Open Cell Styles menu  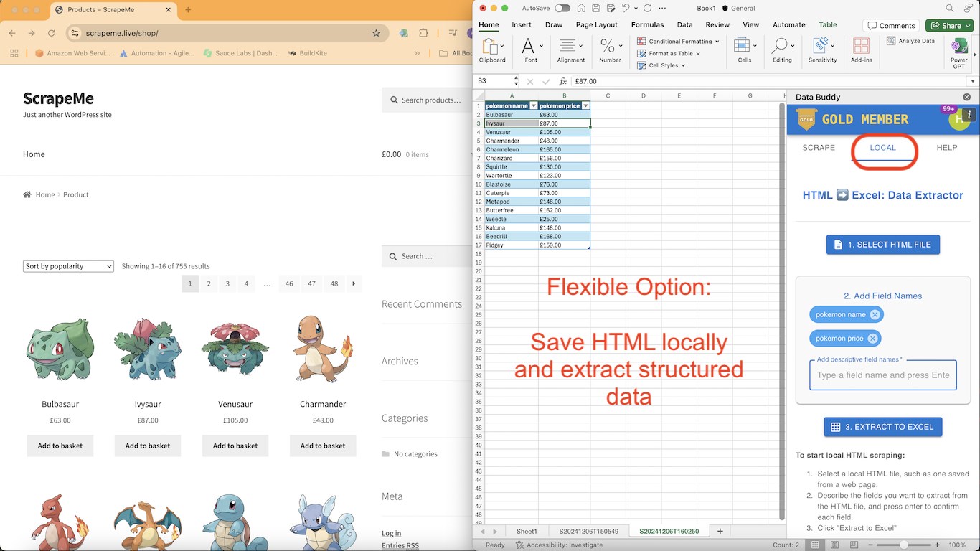click(x=661, y=65)
